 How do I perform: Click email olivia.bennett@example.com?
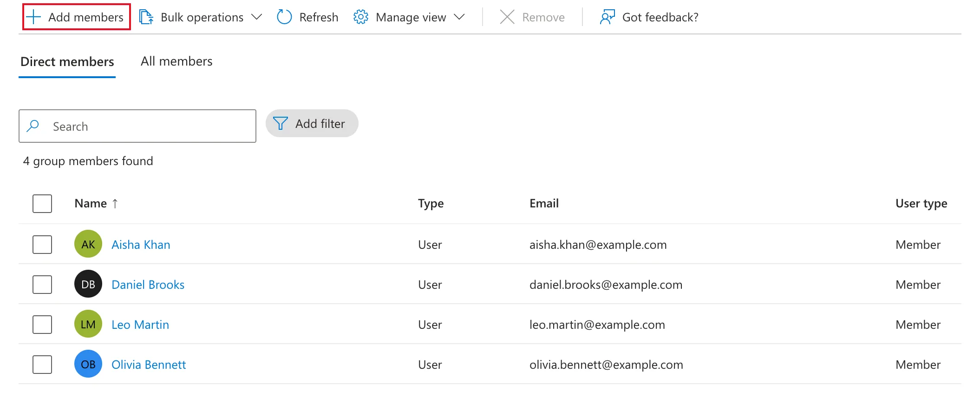coord(606,365)
